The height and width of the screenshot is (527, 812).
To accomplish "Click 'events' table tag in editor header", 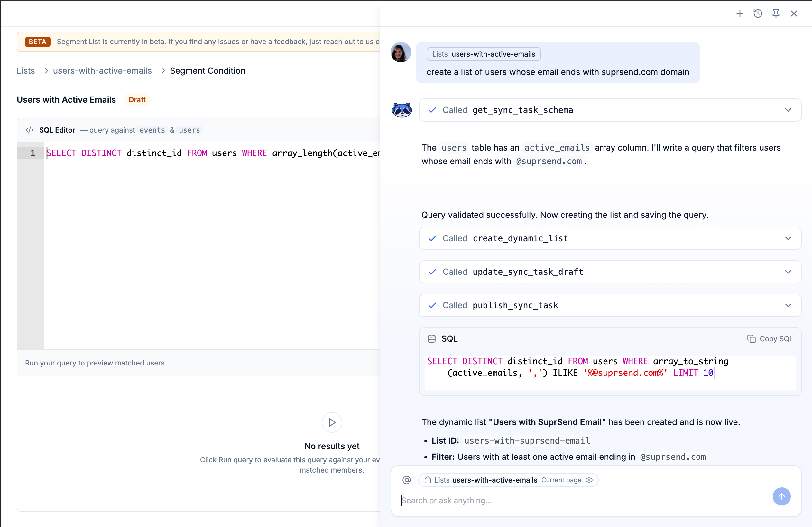I will (x=152, y=130).
